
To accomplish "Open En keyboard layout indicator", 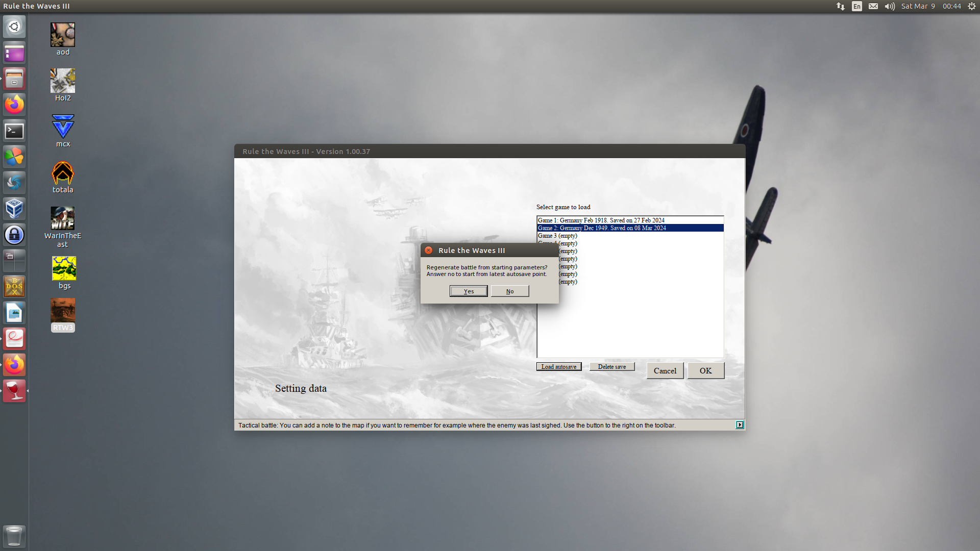I will click(857, 6).
